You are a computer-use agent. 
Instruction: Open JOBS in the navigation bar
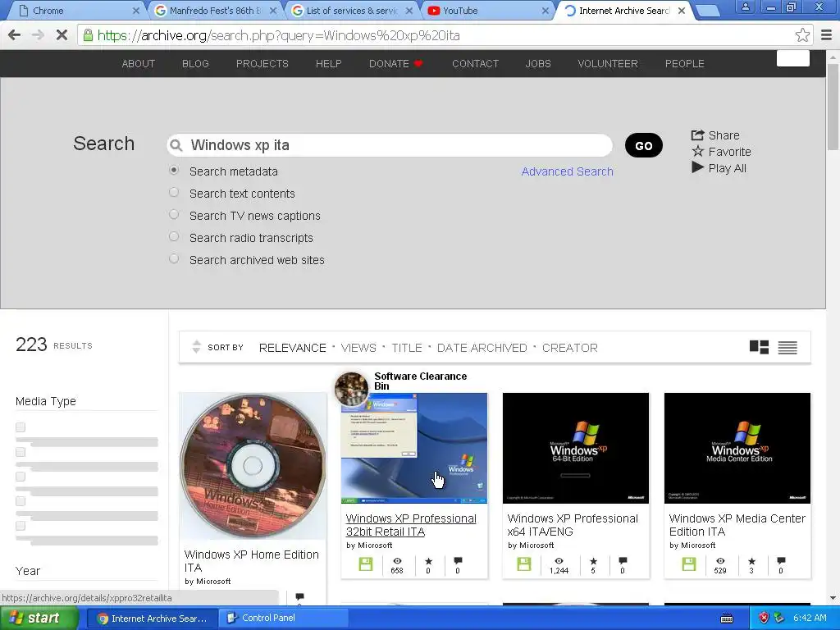coord(538,64)
